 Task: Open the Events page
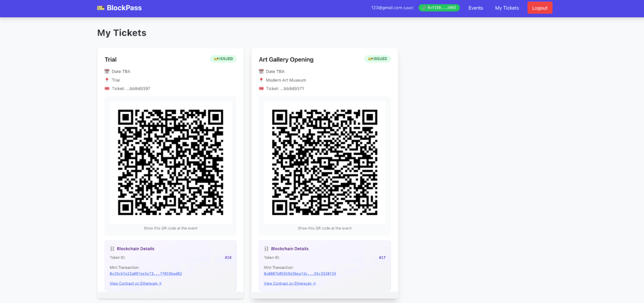[x=475, y=8]
